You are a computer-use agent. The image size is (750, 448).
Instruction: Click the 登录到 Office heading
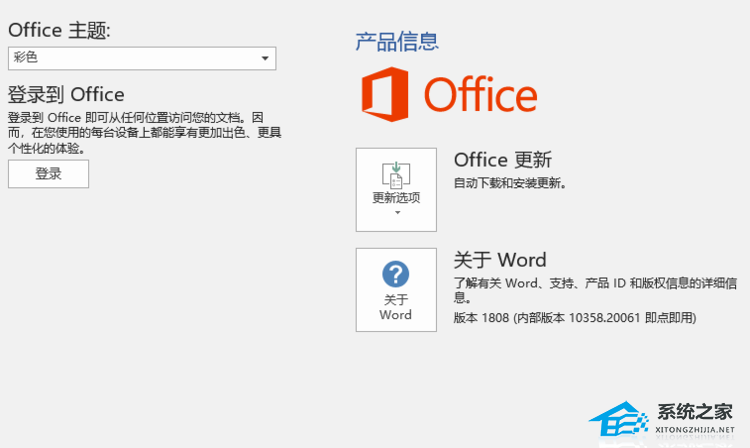[66, 94]
